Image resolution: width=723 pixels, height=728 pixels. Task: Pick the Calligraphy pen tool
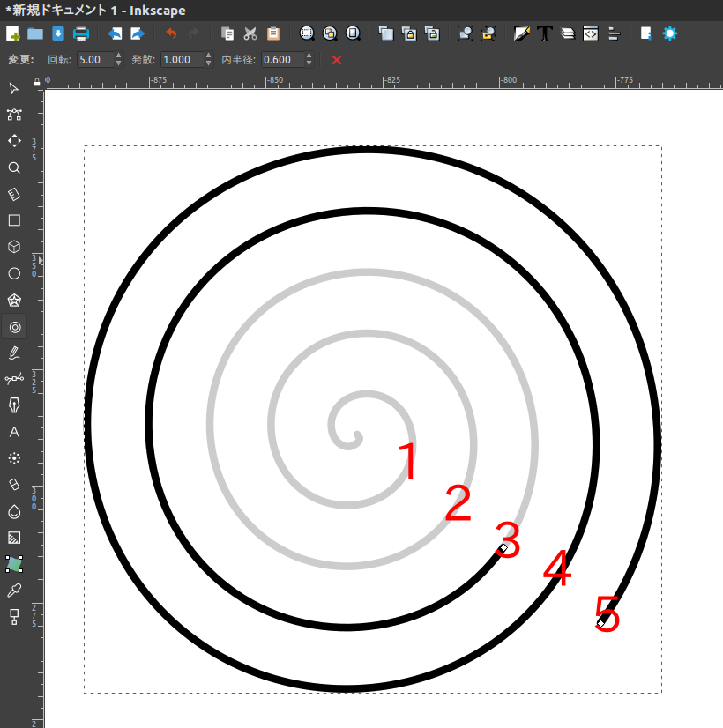[x=14, y=405]
